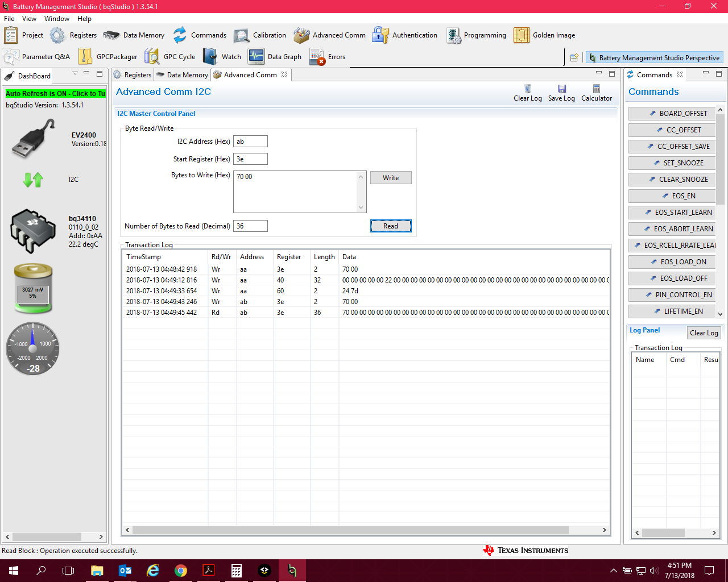Open DashBoard view menu dropdown arrow
728x582 pixels.
pyautogui.click(x=75, y=73)
